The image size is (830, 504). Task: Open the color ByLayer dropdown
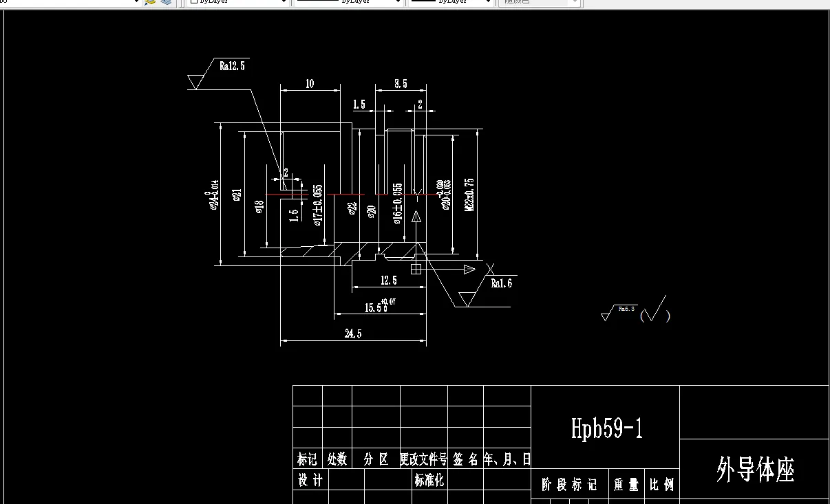coord(234,3)
